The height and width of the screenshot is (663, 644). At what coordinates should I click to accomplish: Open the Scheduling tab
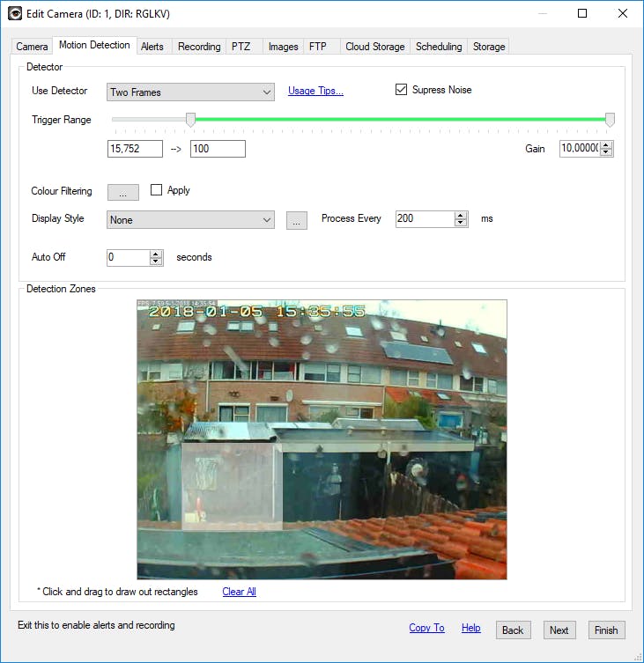click(x=439, y=47)
